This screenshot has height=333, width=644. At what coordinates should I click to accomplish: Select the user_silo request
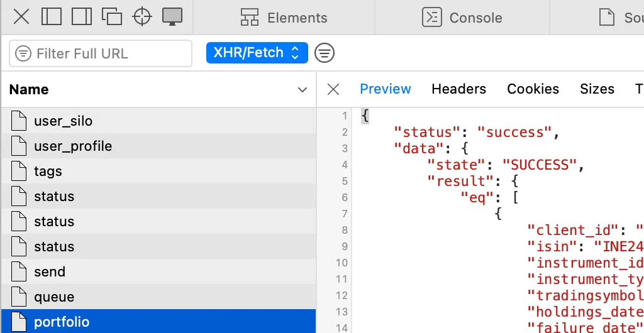(63, 121)
